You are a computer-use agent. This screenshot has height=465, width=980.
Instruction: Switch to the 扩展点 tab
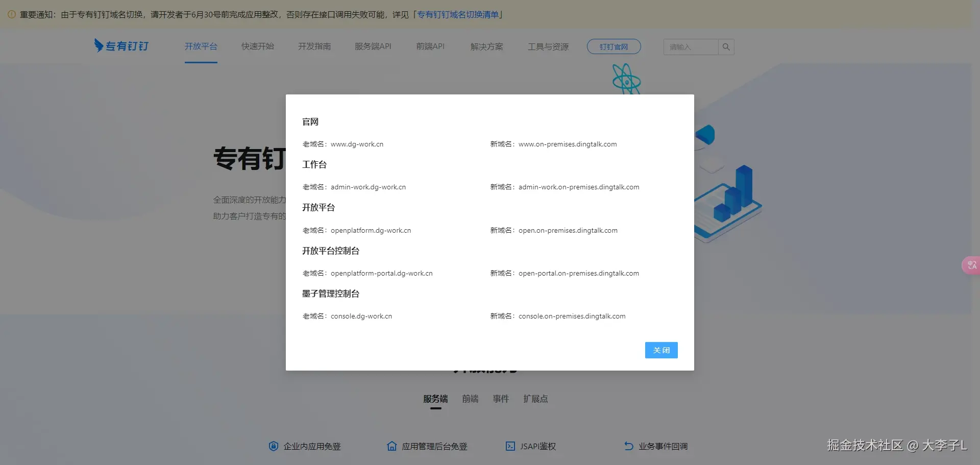(x=535, y=399)
